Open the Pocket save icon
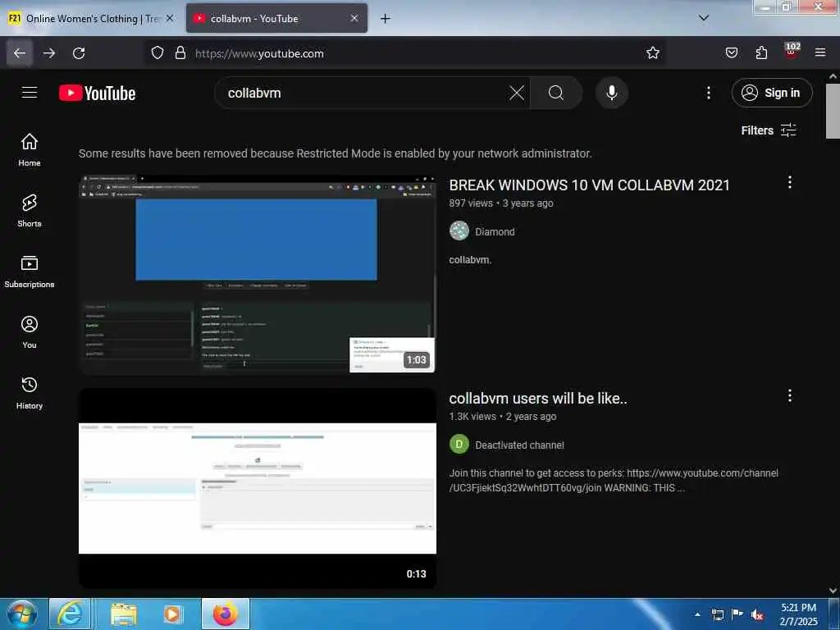840x630 pixels. coord(731,53)
